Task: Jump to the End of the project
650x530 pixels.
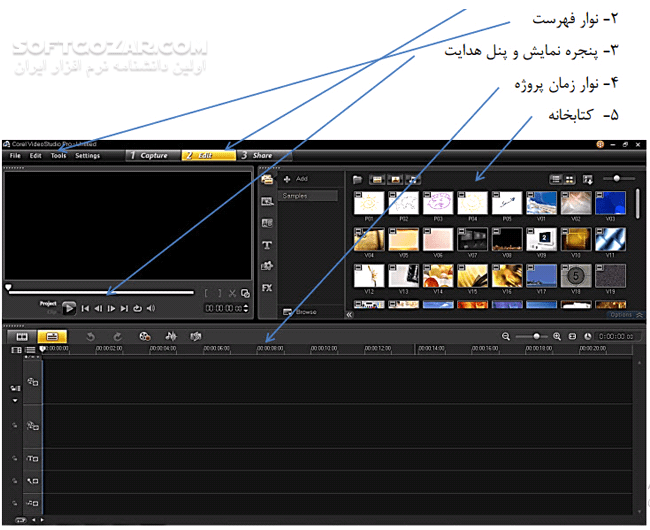Action: (x=124, y=308)
